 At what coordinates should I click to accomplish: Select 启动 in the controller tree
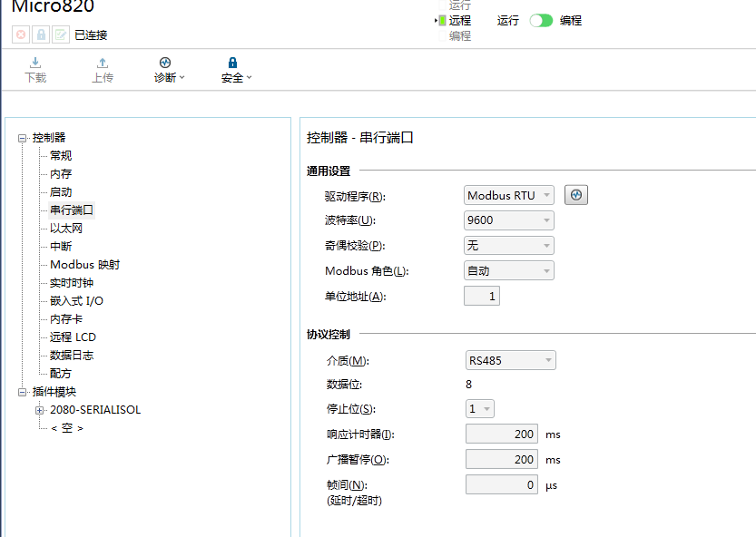click(x=61, y=192)
